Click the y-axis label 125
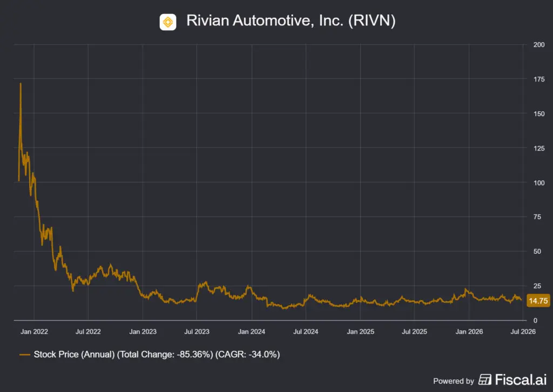The width and height of the screenshot is (553, 392). [x=539, y=148]
